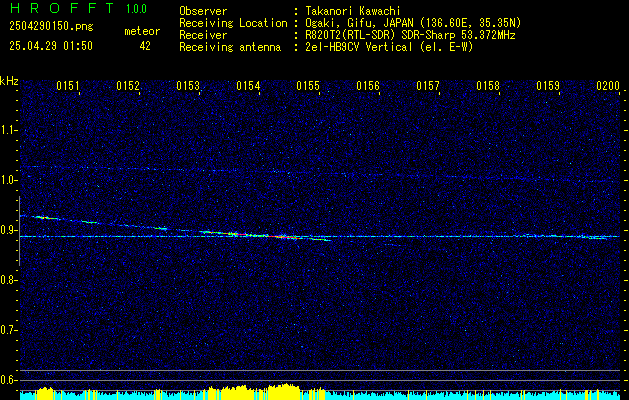Click the 1.1 kHz axis label
629x400 pixels.
click(x=8, y=130)
